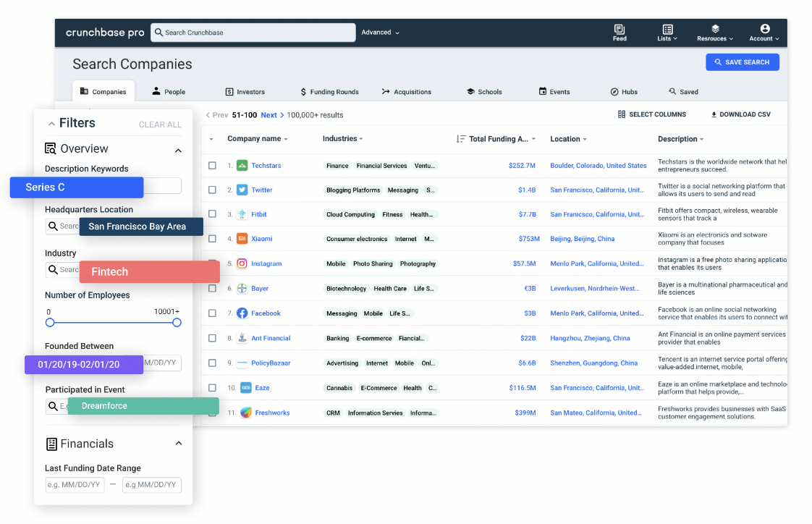Open Boulder, Colorado location link
This screenshot has height=524, width=812.
tap(598, 166)
